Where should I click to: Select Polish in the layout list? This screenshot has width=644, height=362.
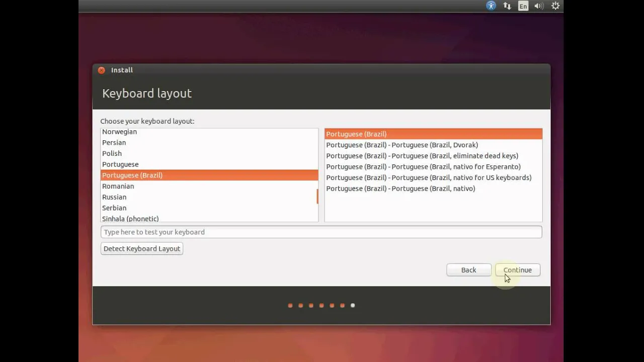click(x=209, y=153)
